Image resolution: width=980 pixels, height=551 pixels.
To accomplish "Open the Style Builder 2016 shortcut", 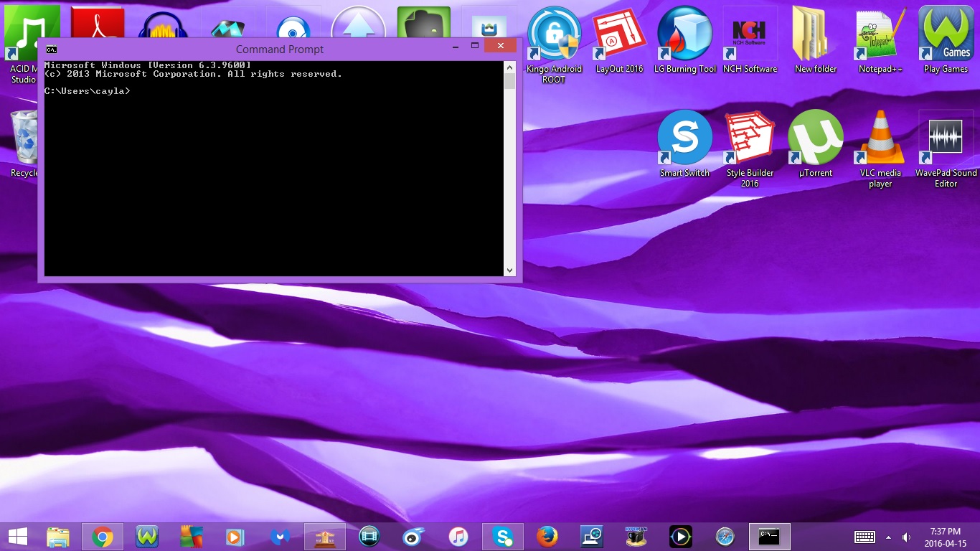I will (750, 149).
